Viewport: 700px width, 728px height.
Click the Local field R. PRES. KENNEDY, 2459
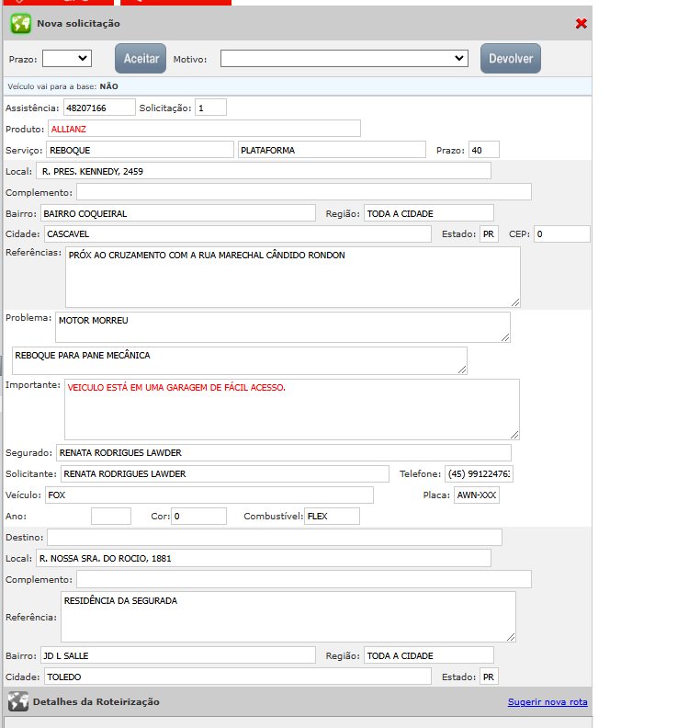coord(264,171)
